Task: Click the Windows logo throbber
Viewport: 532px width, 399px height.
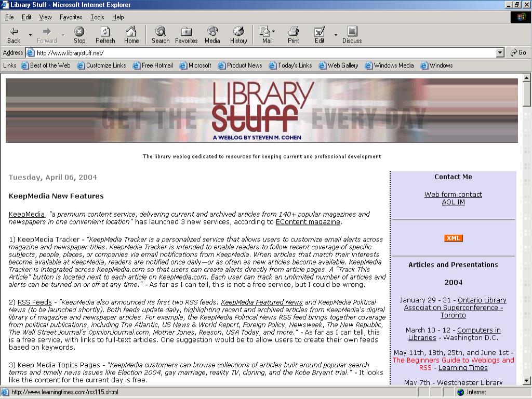Action: (521, 17)
